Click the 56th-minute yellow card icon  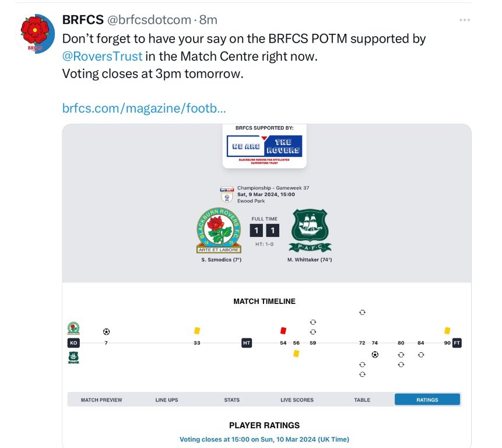click(296, 353)
